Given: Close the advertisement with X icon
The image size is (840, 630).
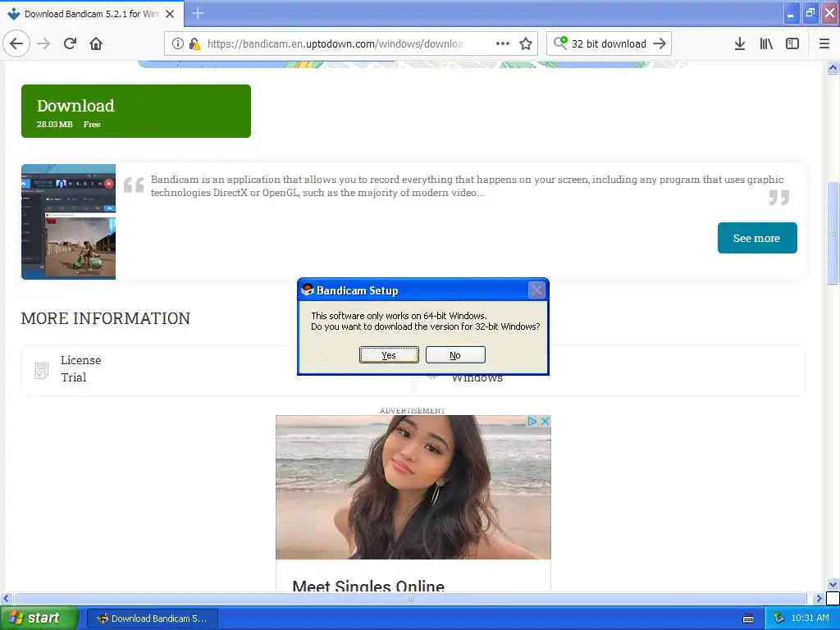Looking at the screenshot, I should [x=545, y=422].
